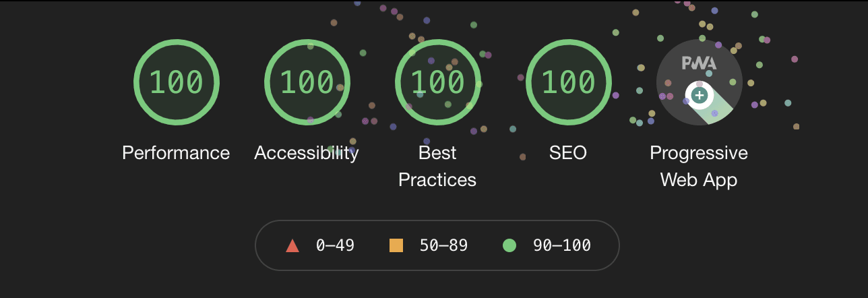Click the Accessibility score gauge circle
The image size is (868, 298).
(x=307, y=82)
